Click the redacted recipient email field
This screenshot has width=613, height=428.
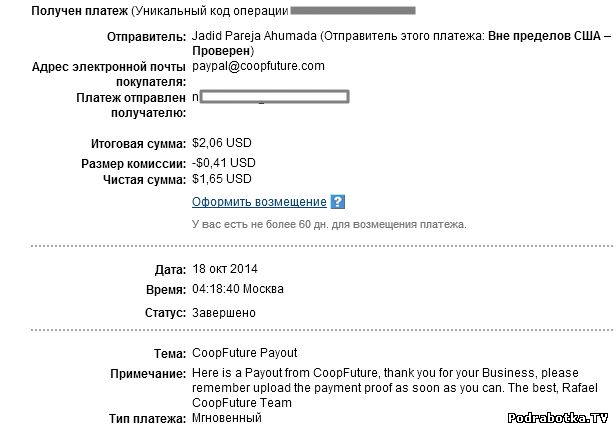(x=272, y=97)
